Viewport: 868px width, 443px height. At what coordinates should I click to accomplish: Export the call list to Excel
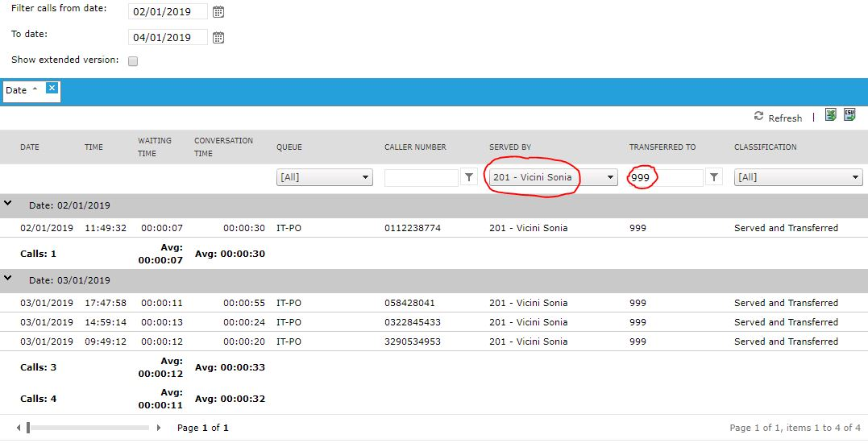point(830,116)
